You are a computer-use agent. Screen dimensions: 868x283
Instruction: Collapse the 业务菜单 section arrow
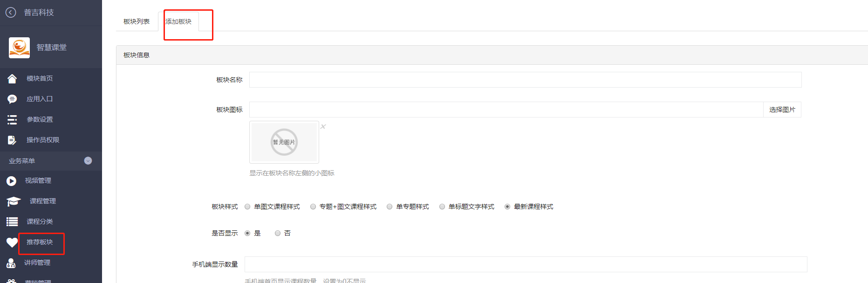click(88, 161)
